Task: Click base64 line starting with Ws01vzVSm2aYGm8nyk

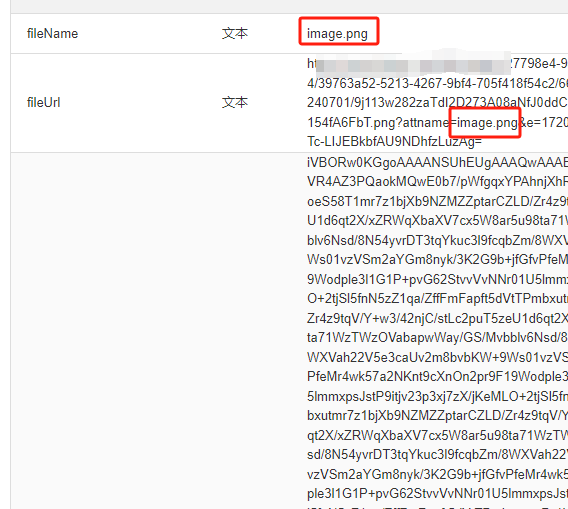Action: point(437,260)
